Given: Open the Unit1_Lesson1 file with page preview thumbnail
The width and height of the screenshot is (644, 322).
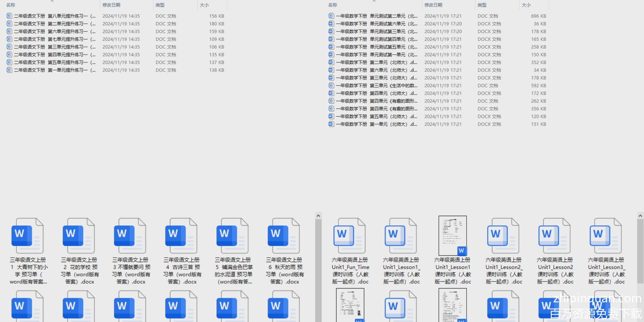Looking at the screenshot, I should [x=452, y=236].
